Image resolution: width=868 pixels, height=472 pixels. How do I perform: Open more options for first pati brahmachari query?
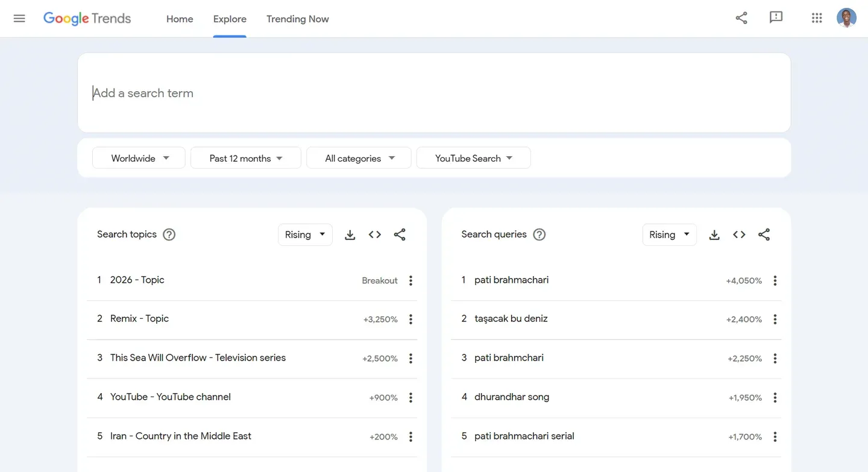pyautogui.click(x=775, y=280)
